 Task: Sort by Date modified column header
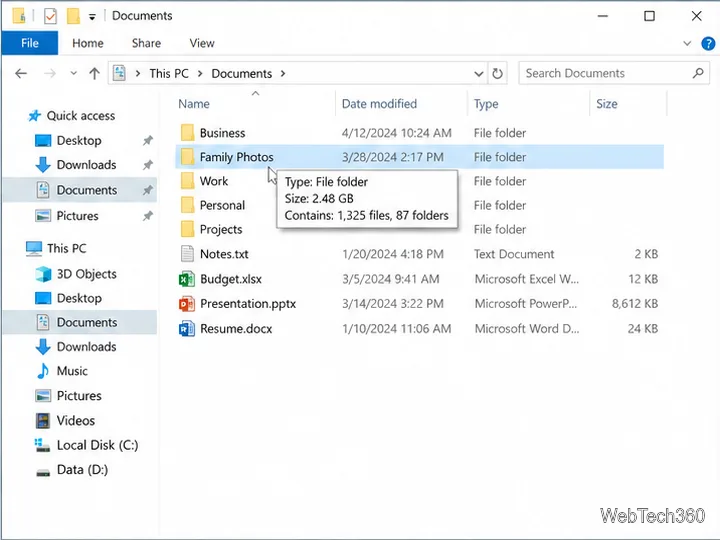(x=379, y=104)
